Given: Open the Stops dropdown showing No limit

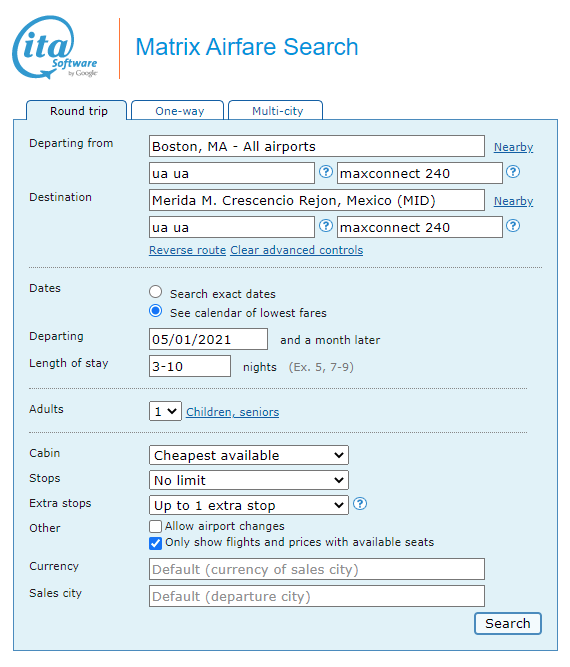Looking at the screenshot, I should tap(249, 480).
